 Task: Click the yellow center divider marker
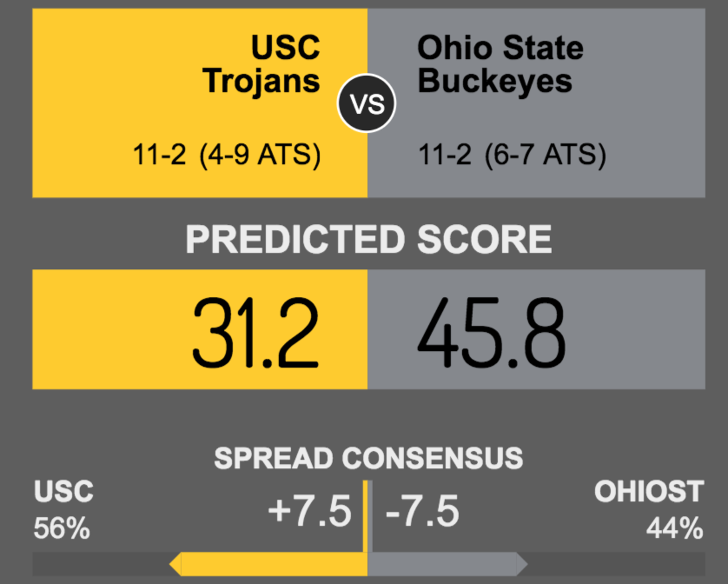[x=366, y=516]
